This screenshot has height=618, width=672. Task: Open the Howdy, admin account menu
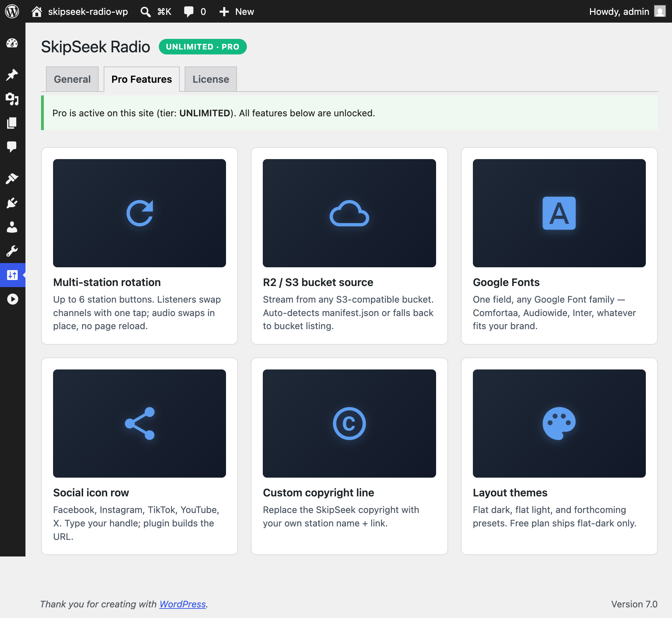627,11
